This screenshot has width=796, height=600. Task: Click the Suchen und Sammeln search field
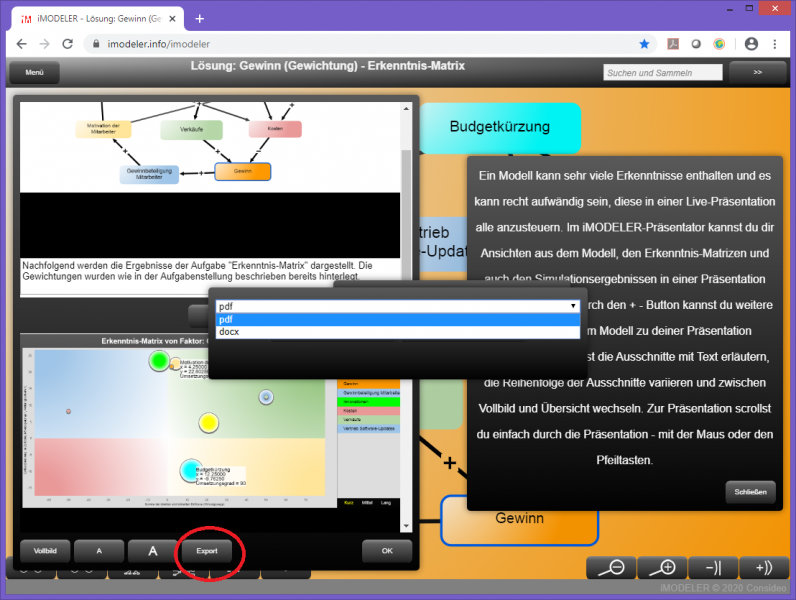662,73
